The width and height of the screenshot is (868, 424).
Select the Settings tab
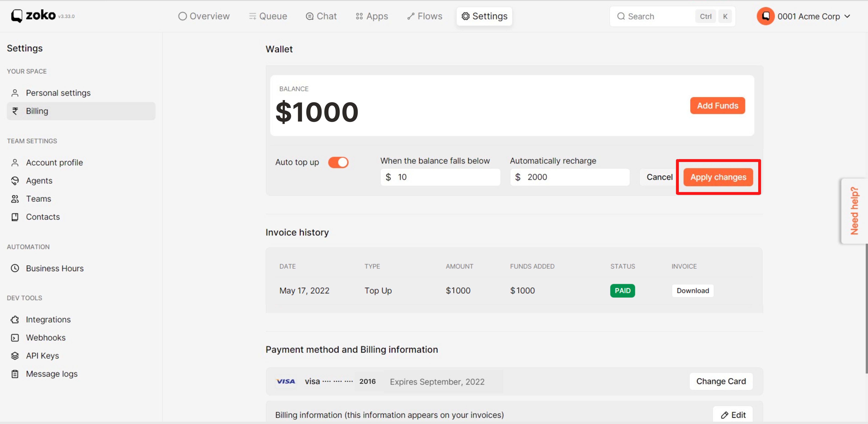click(x=484, y=16)
